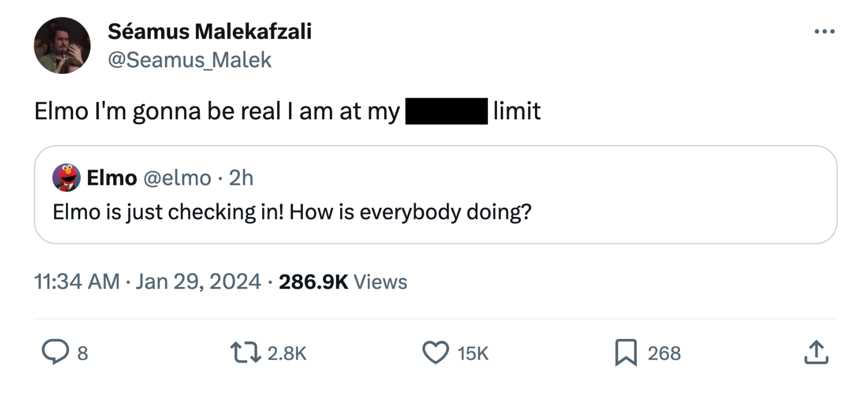
Task: Open Séamus Malekafzali's profile picture
Action: point(62,46)
